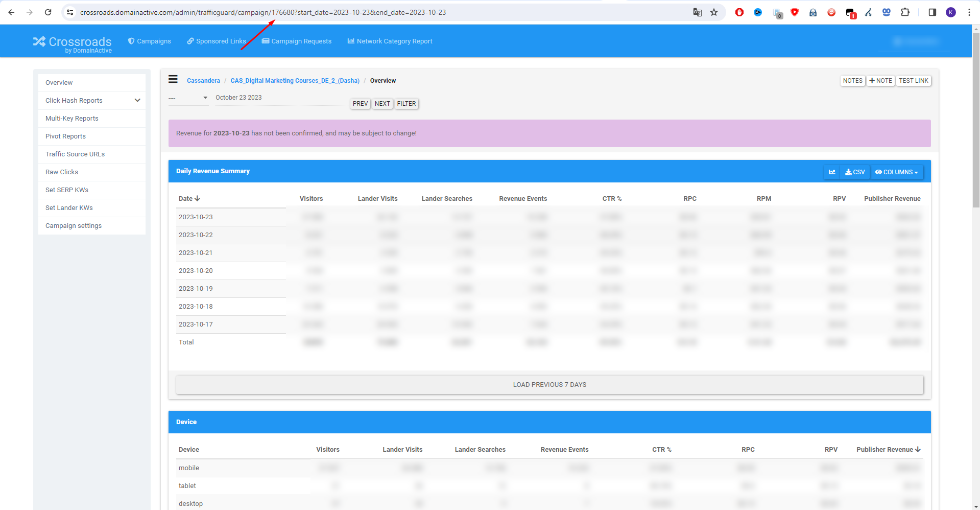The width and height of the screenshot is (980, 510).
Task: Click the NEXT button
Action: click(x=382, y=104)
